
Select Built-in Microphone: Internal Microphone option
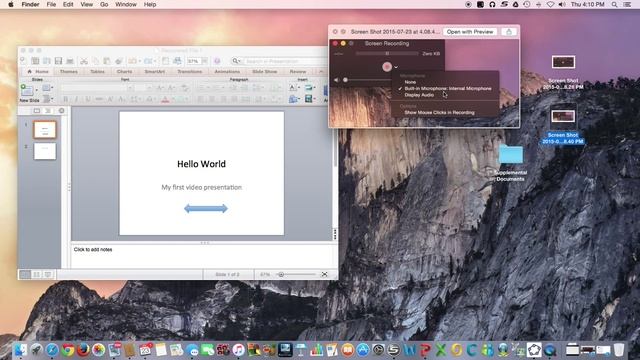pos(448,89)
